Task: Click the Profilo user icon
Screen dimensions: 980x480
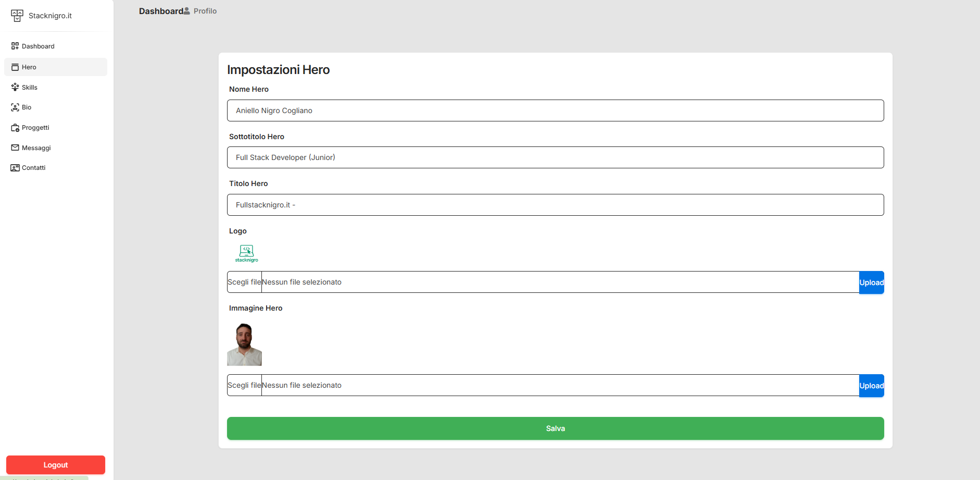Action: [187, 11]
